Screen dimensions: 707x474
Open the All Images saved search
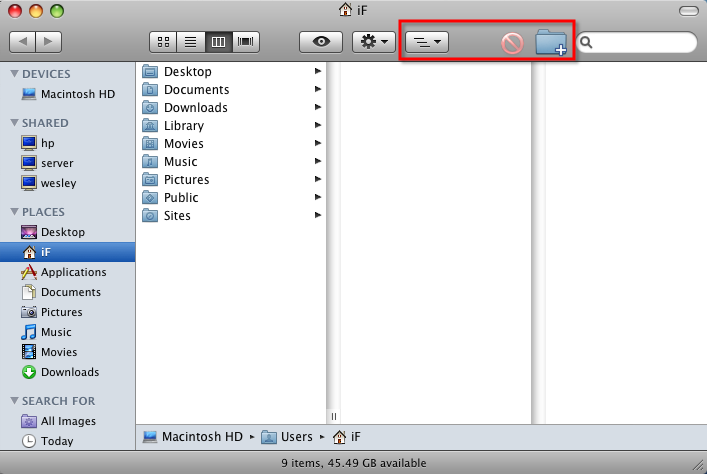pyautogui.click(x=68, y=421)
